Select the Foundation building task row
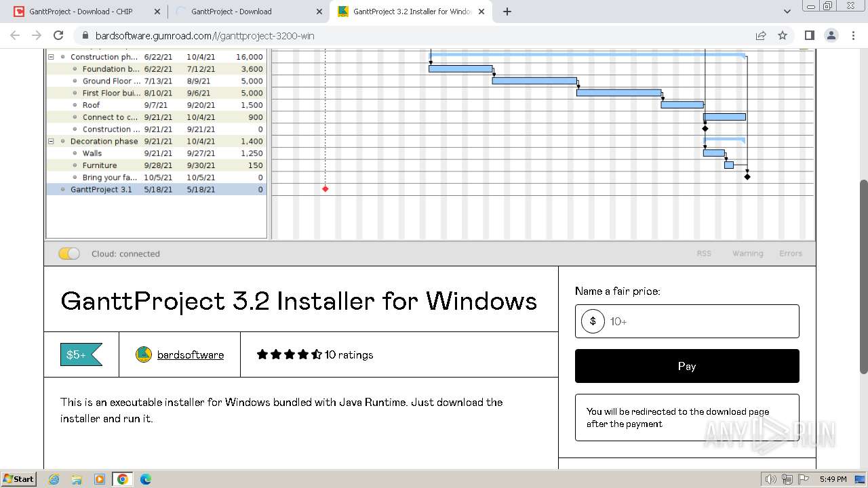Image resolution: width=868 pixels, height=488 pixels. (157, 69)
